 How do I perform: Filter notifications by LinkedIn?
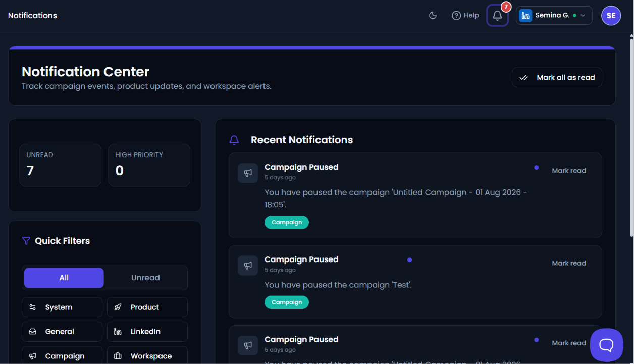[x=147, y=332]
